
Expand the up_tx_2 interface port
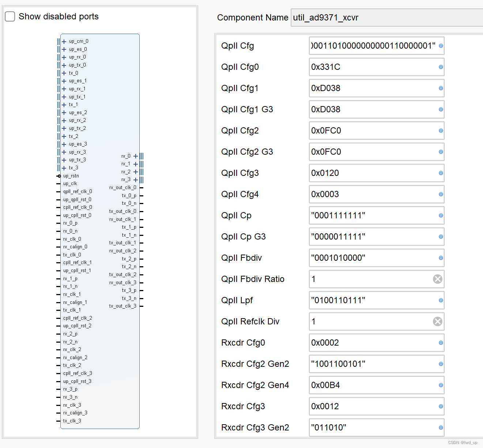tap(64, 128)
